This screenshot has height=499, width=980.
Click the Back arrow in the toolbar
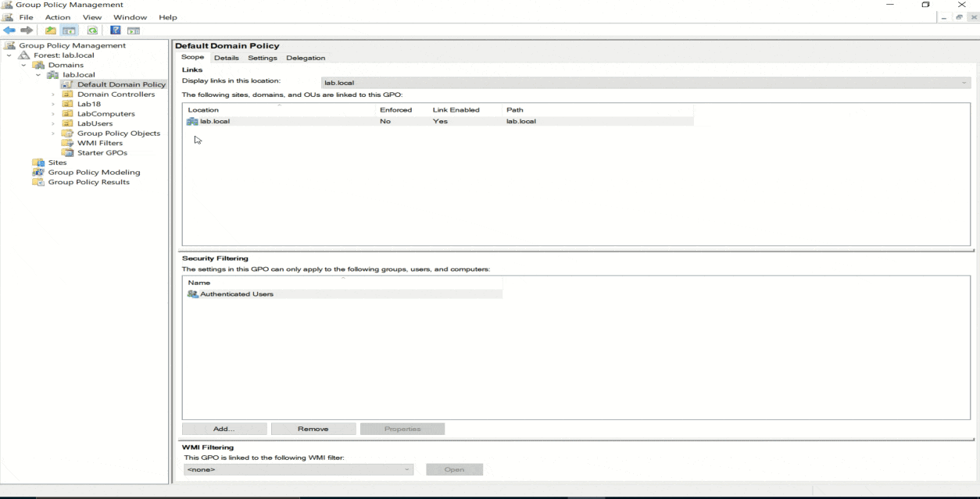(9, 30)
